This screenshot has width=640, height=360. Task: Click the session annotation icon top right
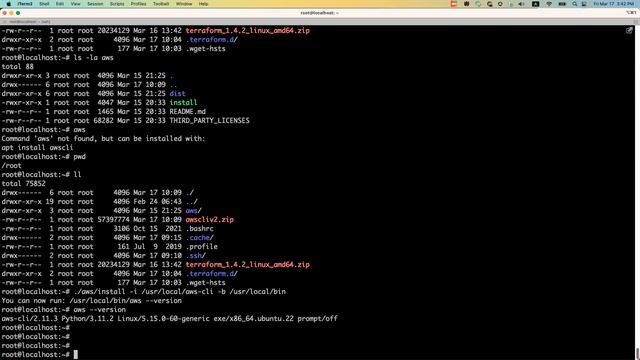629,30
